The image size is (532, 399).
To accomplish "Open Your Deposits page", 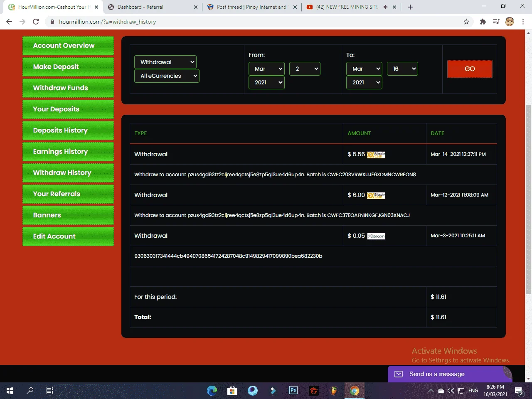I will (x=68, y=109).
